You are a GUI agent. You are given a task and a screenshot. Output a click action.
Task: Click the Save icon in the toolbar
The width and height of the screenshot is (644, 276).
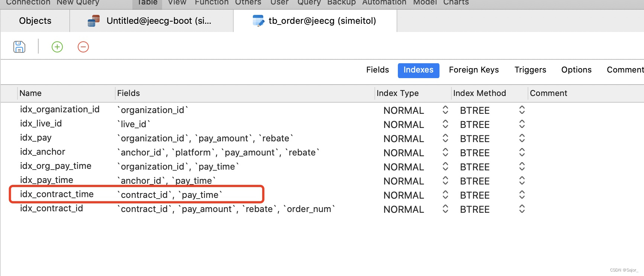click(19, 47)
